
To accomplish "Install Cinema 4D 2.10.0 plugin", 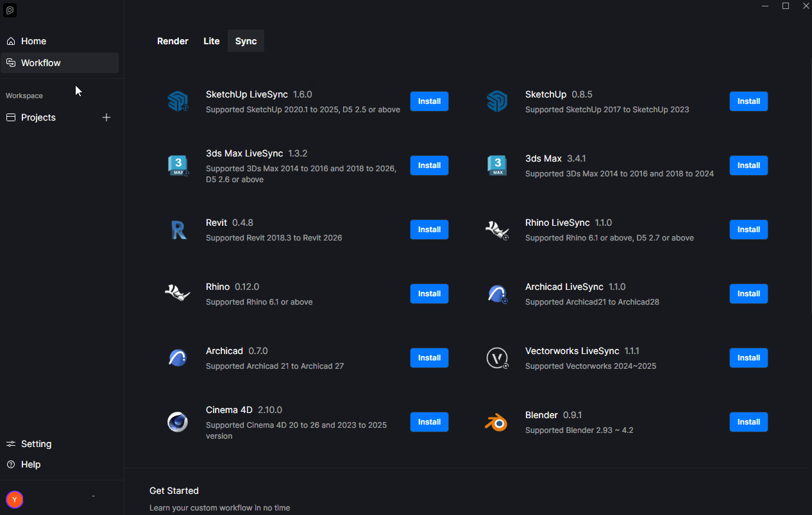I will coord(429,422).
